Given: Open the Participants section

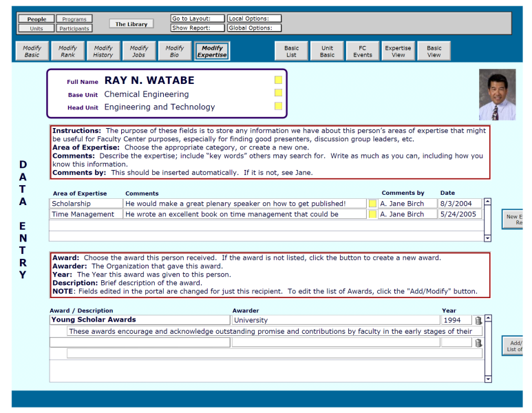Looking at the screenshot, I should (x=74, y=28).
